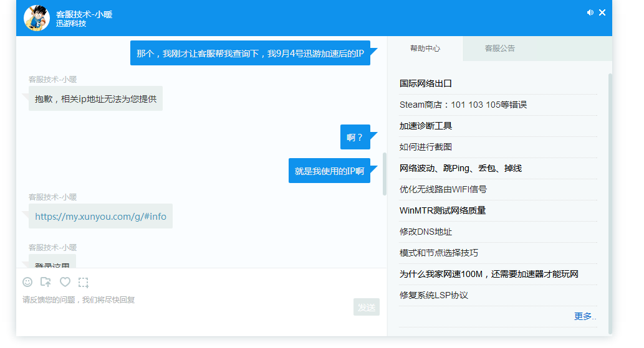
Task: Open 修改DNS地址 help topic
Action: point(426,232)
